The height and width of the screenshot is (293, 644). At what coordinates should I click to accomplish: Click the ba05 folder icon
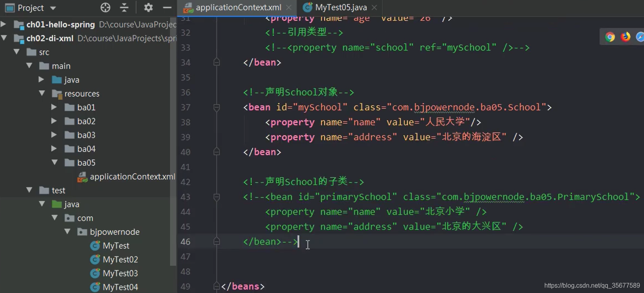[x=69, y=163]
